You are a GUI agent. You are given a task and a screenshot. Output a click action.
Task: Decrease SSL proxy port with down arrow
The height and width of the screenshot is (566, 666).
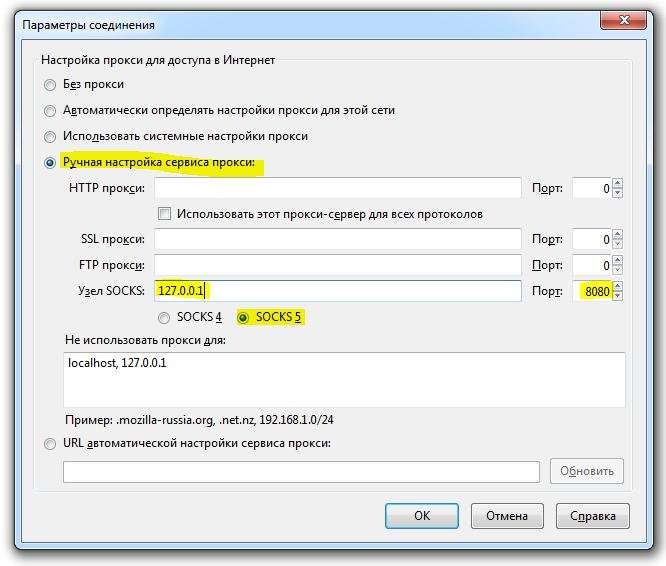[x=618, y=245]
